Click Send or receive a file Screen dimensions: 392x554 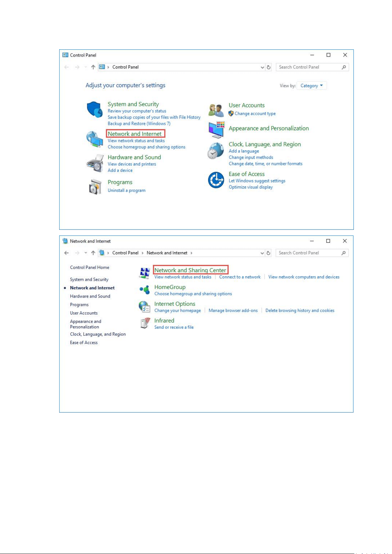pos(174,327)
